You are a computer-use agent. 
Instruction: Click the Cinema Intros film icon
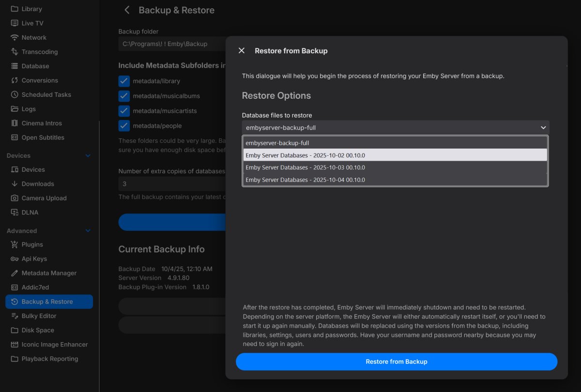pyautogui.click(x=14, y=123)
